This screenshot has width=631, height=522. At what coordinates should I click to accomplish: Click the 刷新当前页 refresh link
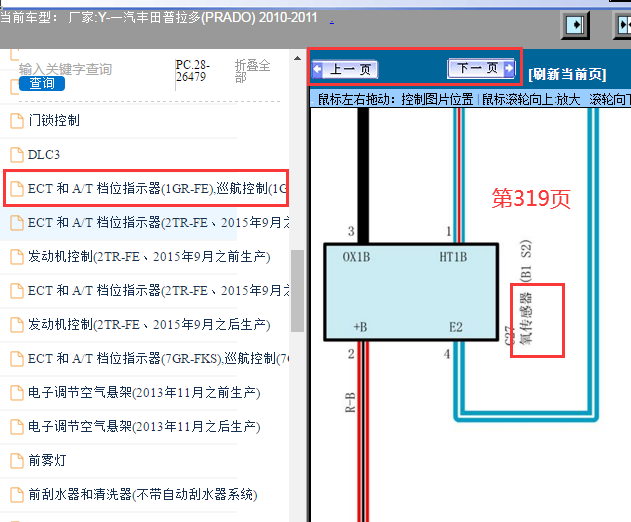click(x=567, y=74)
